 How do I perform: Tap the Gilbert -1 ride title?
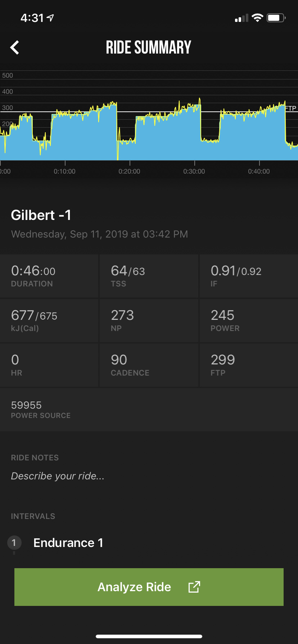coord(41,215)
